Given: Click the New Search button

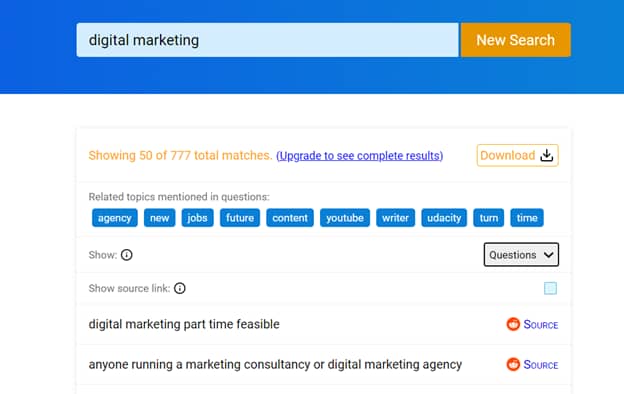Looking at the screenshot, I should tap(516, 40).
